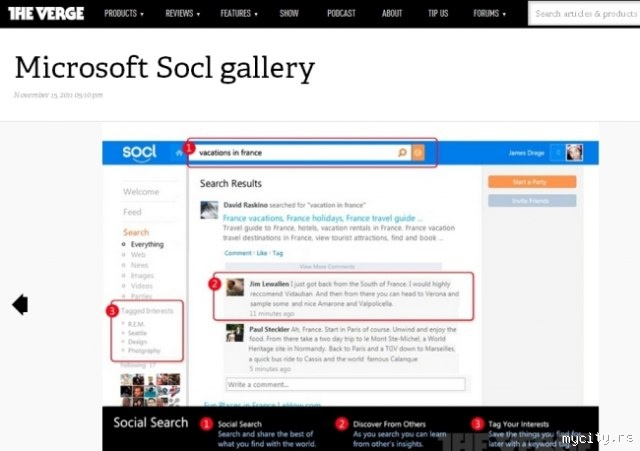Click the Comment link under result
This screenshot has width=640, height=451.
[x=238, y=253]
